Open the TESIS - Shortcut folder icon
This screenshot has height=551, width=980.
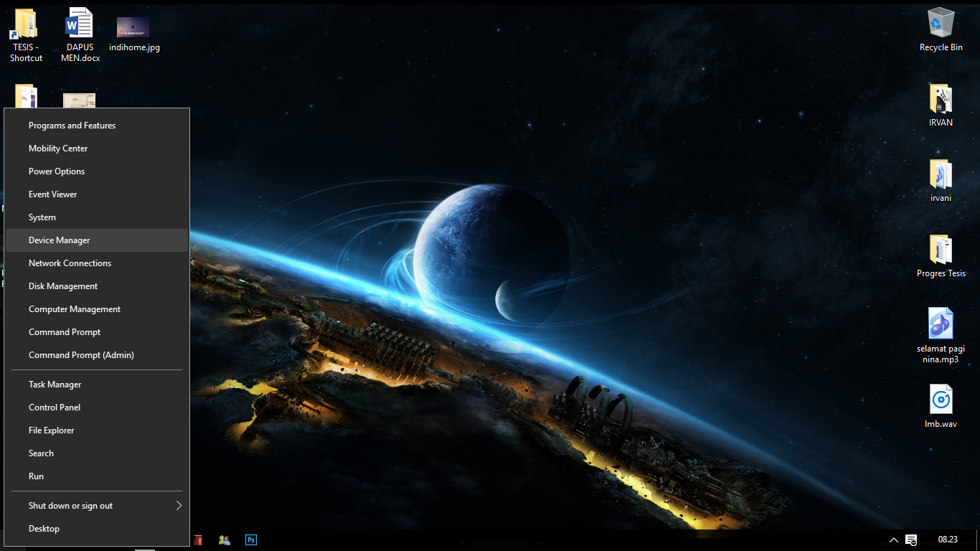(26, 24)
